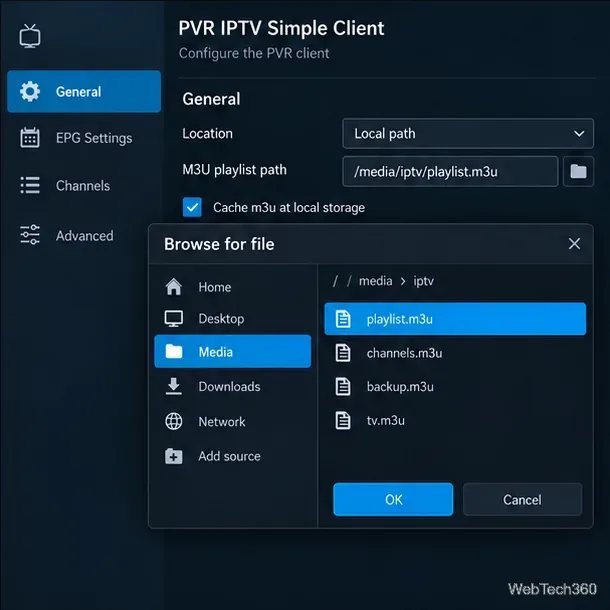Click the Channels list icon
Image resolution: width=610 pixels, height=610 pixels.
pyautogui.click(x=30, y=185)
